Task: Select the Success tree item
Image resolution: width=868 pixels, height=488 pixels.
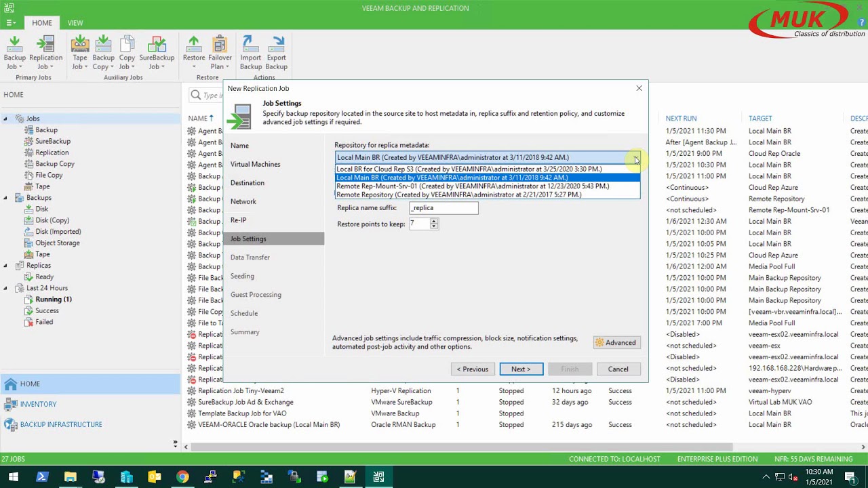Action: tap(47, 310)
